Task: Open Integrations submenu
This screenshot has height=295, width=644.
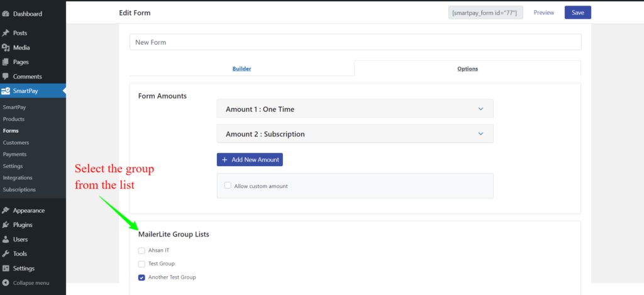Action: coord(18,177)
